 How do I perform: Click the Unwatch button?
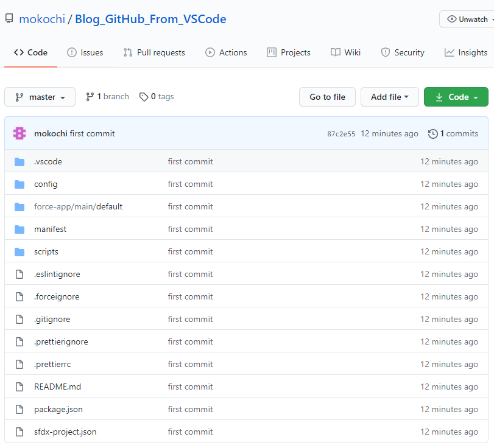pyautogui.click(x=467, y=19)
